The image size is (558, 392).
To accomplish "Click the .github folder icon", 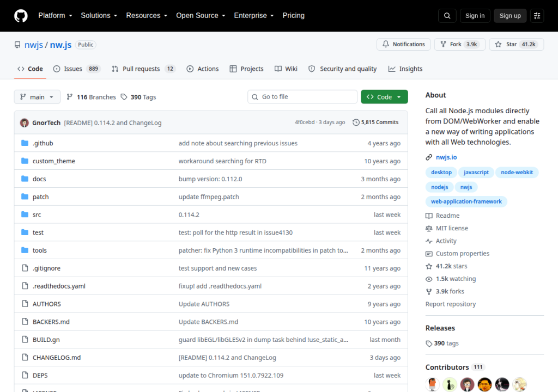I will tap(25, 143).
